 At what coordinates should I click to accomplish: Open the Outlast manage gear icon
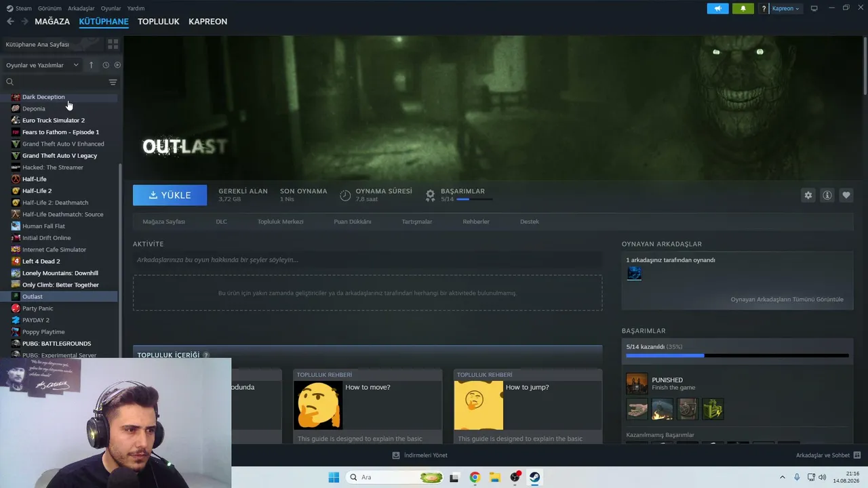click(x=808, y=195)
